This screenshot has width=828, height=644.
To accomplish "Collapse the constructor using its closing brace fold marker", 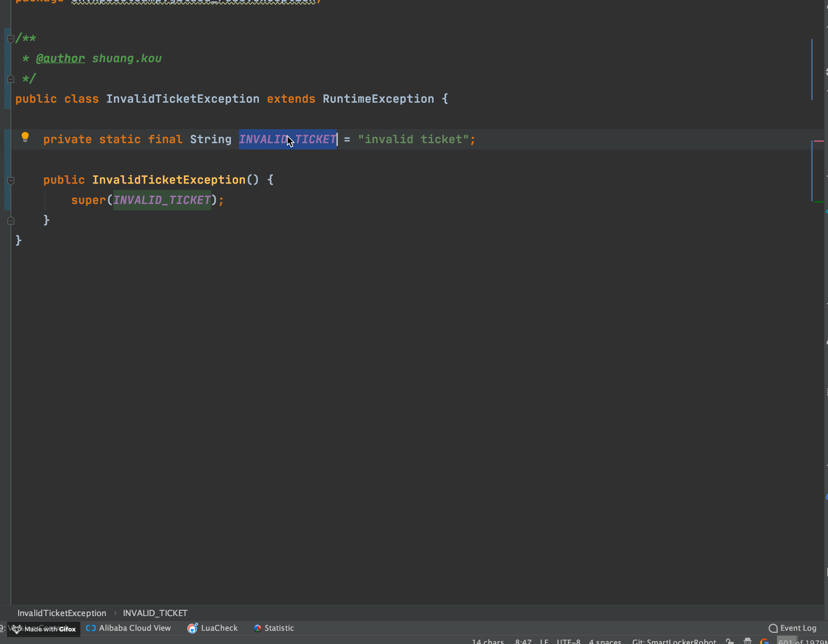I will pos(10,221).
